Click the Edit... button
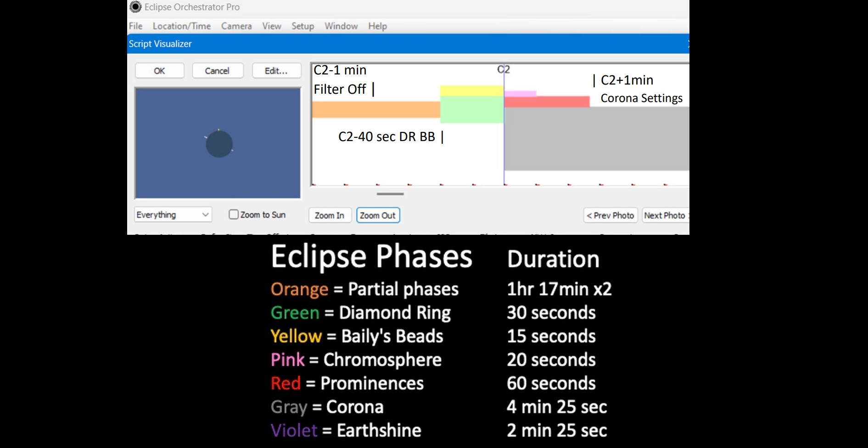 coord(276,71)
